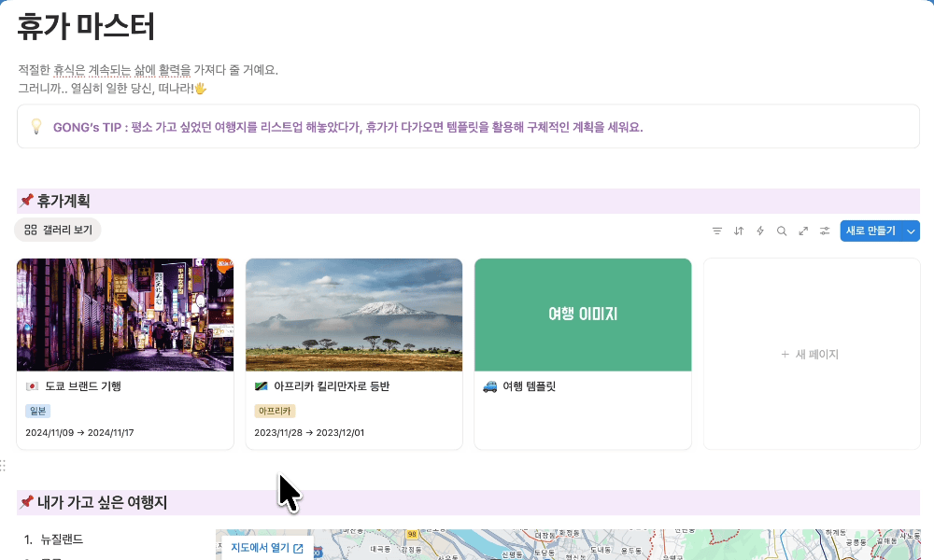Grab the block drag handle at left edge
This screenshot has height=560, width=934.
click(x=3, y=466)
